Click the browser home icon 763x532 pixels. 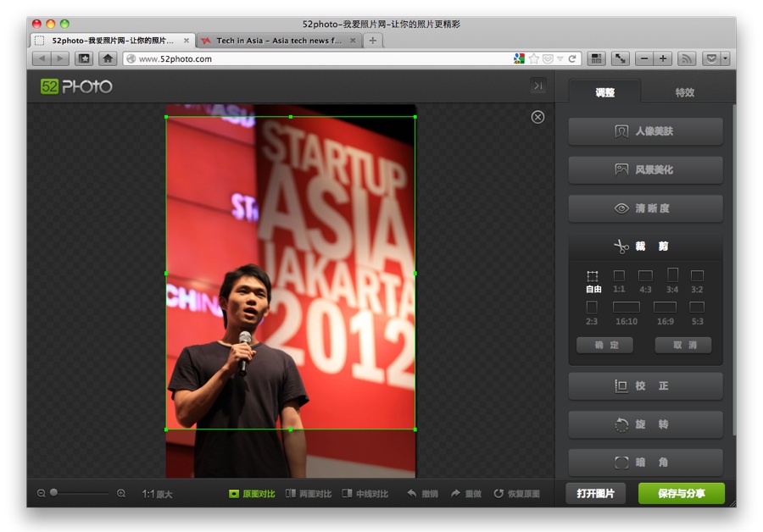tap(108, 58)
